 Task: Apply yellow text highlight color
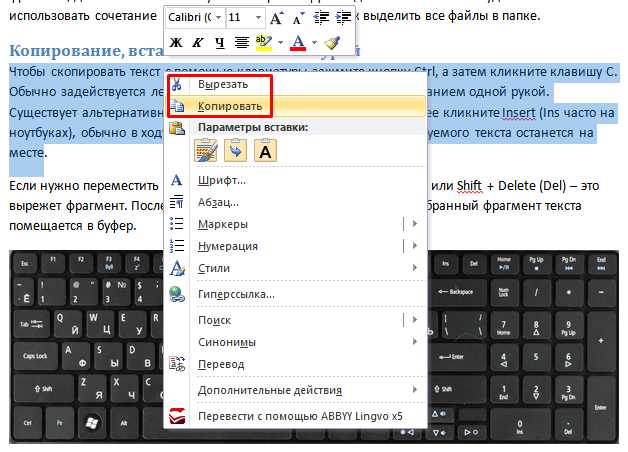coord(264,42)
